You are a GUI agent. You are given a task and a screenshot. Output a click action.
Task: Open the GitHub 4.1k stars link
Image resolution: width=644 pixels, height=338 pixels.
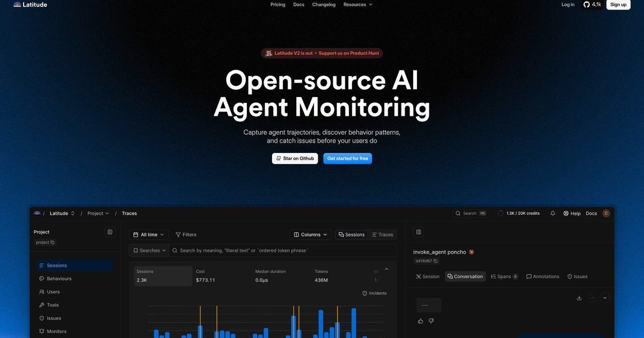click(592, 4)
